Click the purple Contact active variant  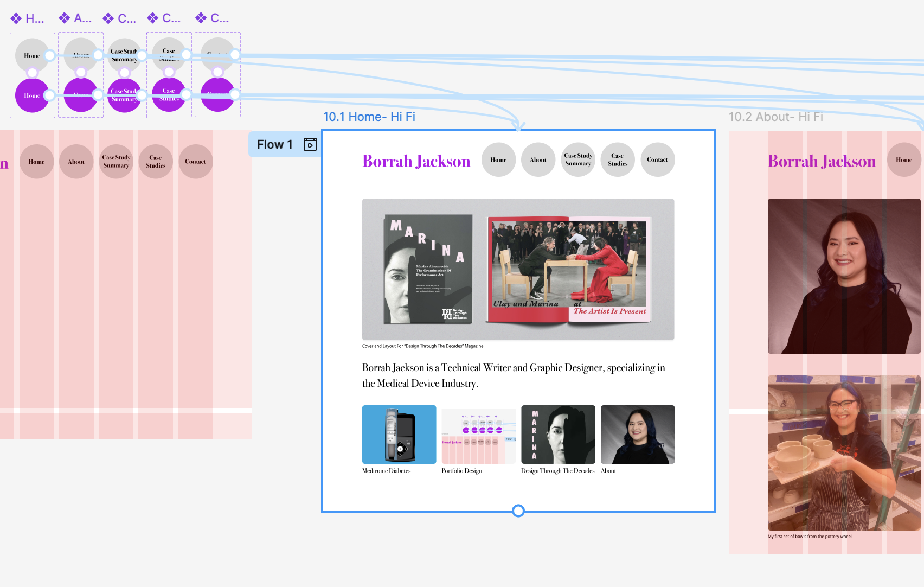217,93
